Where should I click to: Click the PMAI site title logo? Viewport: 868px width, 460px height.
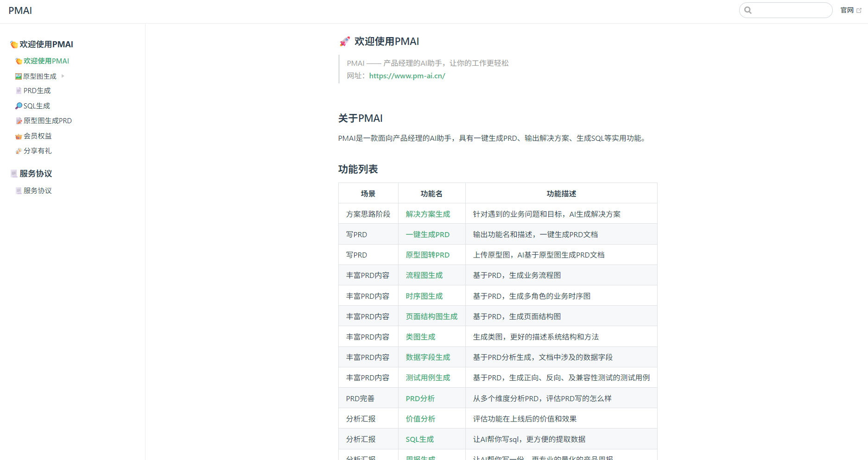20,11
